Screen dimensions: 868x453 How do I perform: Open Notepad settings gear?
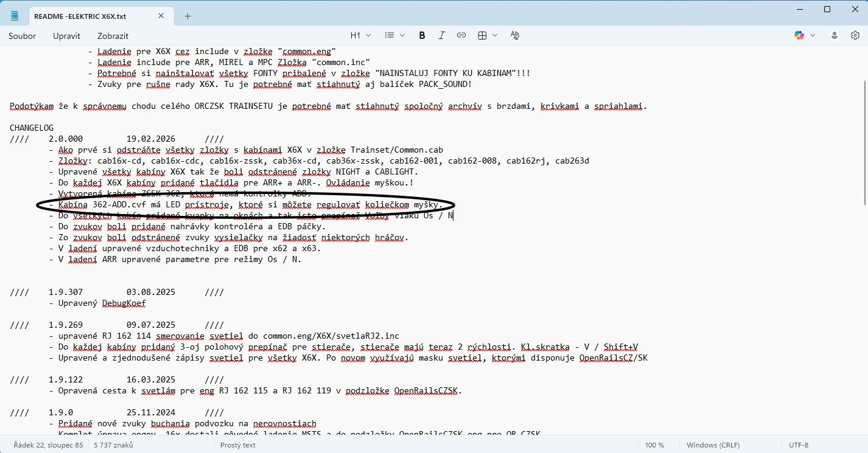point(855,36)
